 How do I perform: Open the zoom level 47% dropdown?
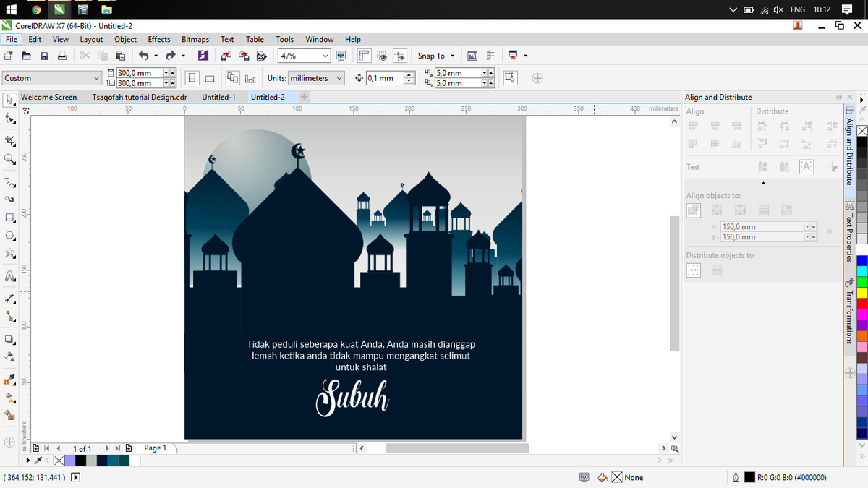pos(325,56)
